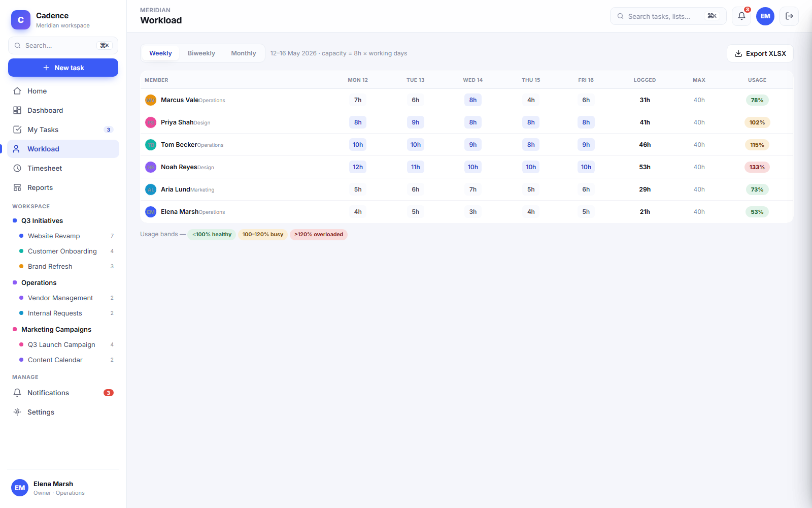Select Workload in sidebar
This screenshot has width=812, height=508.
(63, 149)
